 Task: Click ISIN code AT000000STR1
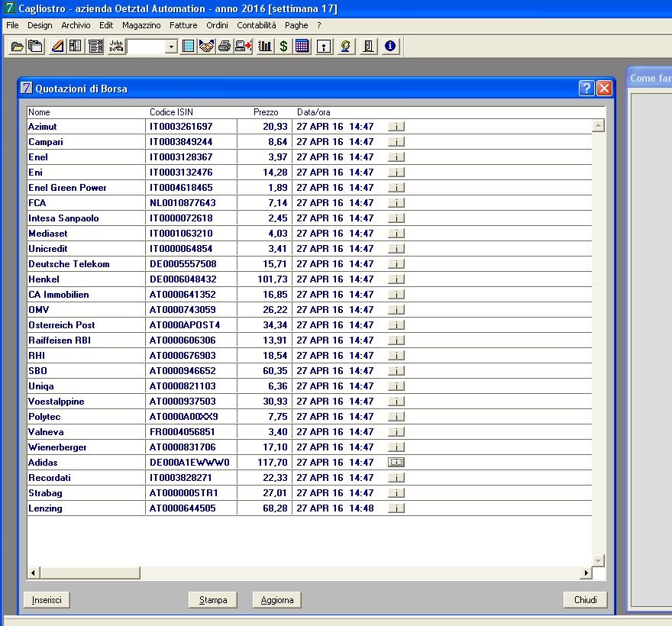[x=183, y=493]
